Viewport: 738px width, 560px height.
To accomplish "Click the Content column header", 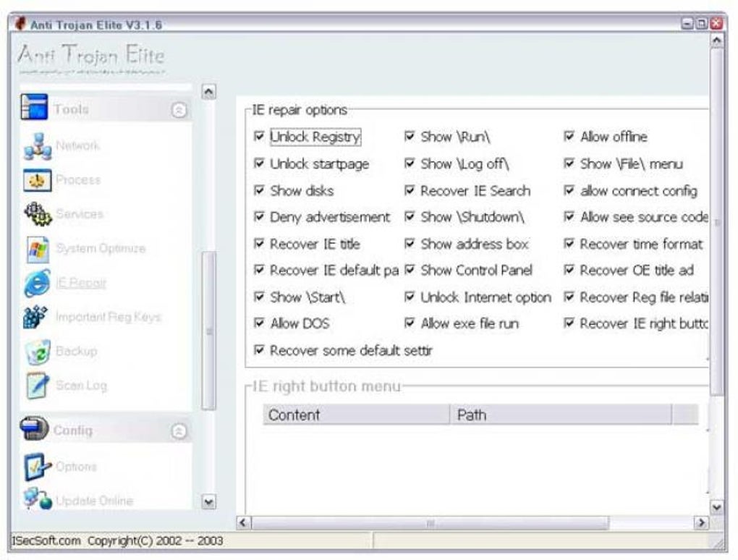I will tap(356, 415).
